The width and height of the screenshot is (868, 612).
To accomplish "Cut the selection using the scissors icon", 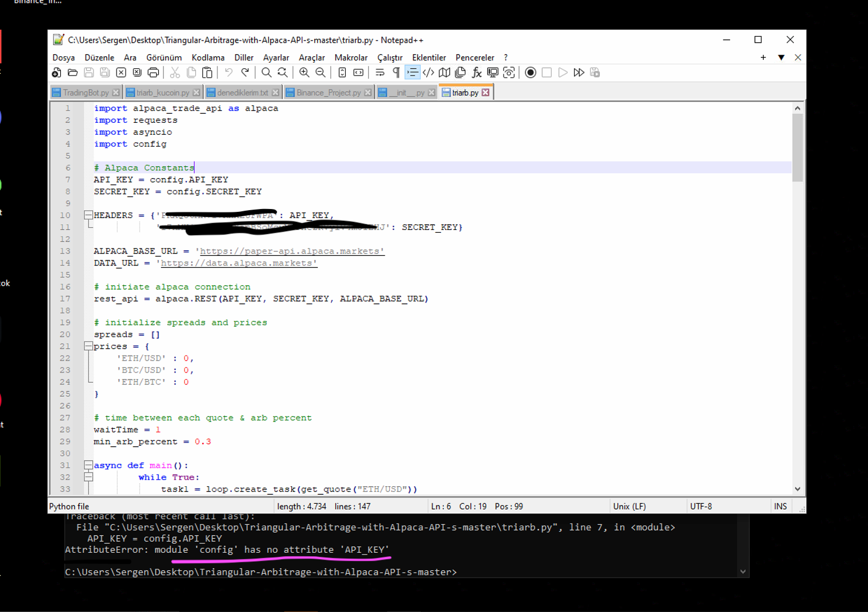I will pos(175,73).
